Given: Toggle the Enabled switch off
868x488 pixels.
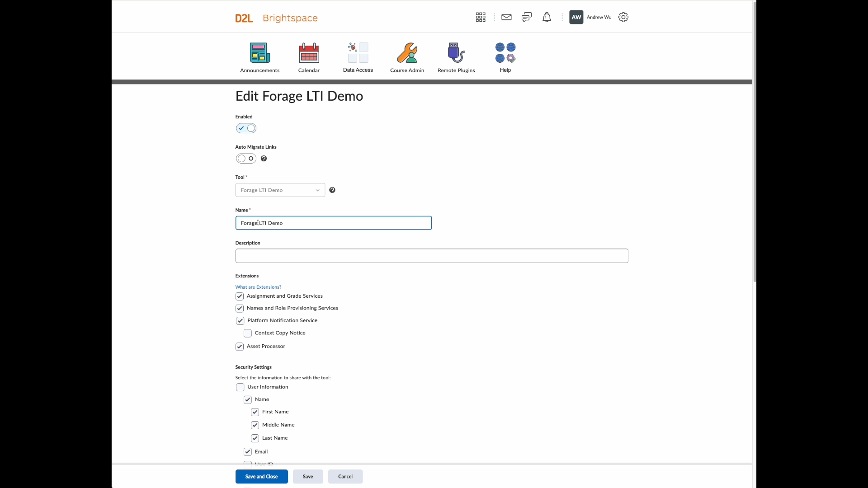Looking at the screenshot, I should [246, 128].
